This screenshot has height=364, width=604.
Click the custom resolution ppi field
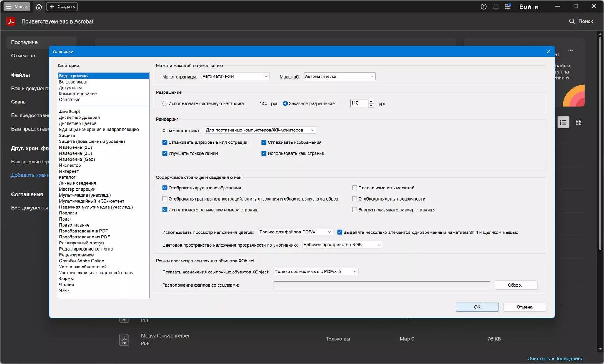coord(359,103)
